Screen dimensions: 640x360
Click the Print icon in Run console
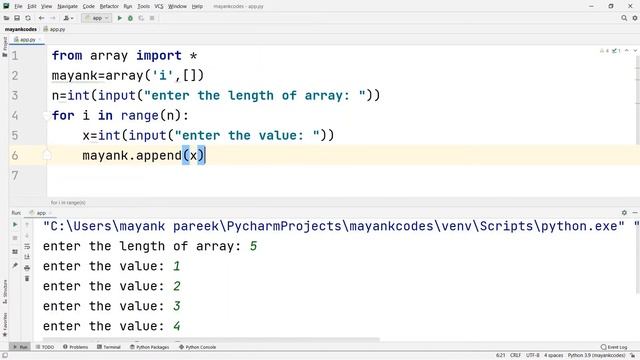tap(27, 268)
